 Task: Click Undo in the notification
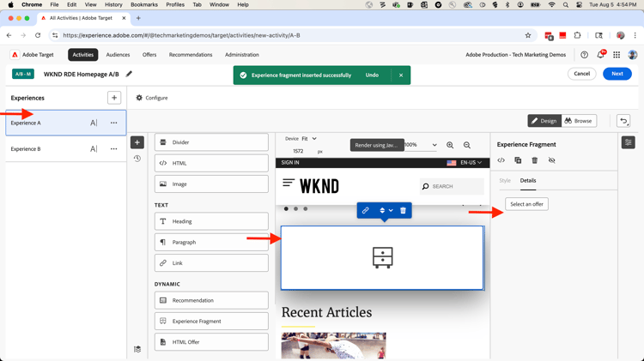372,75
